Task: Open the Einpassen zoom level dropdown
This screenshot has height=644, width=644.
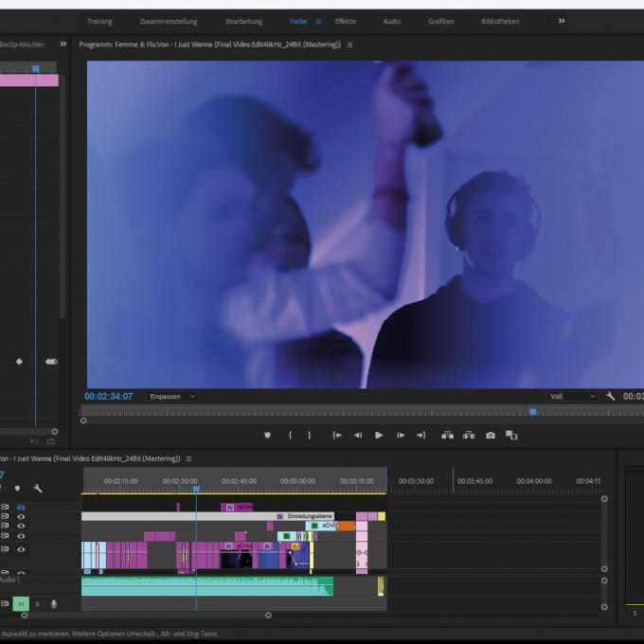Action: tap(172, 396)
